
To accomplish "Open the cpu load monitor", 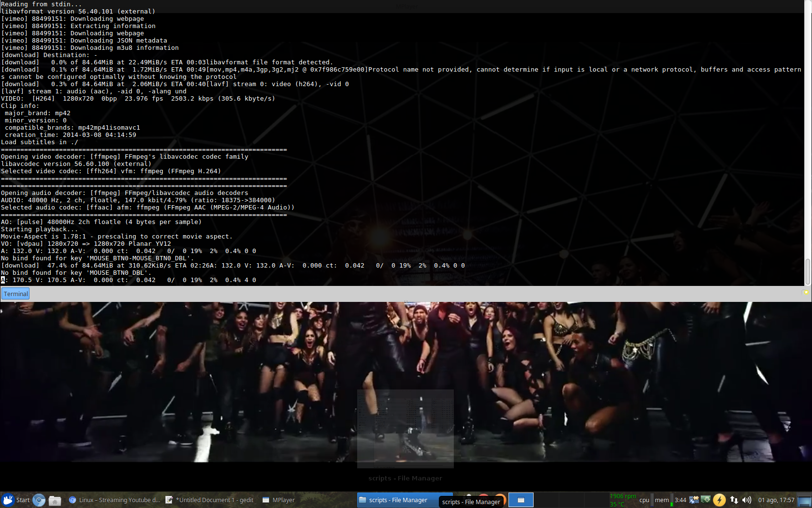I will 646,500.
